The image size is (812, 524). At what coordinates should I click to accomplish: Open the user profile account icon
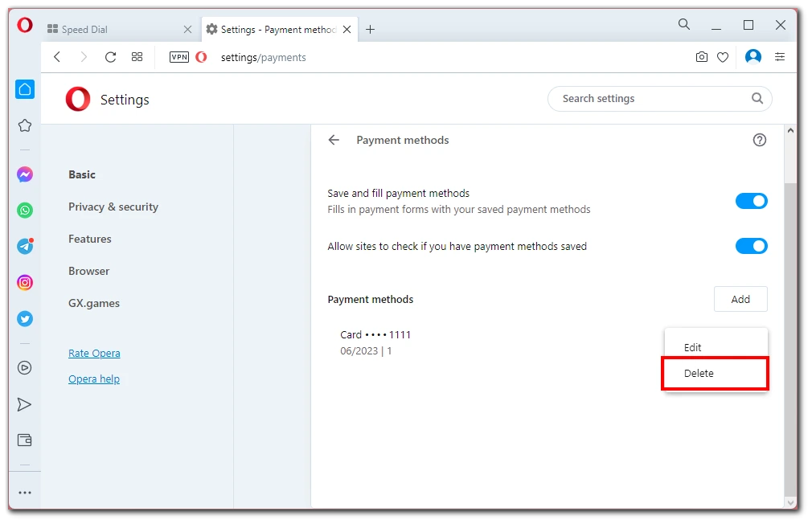pos(753,56)
